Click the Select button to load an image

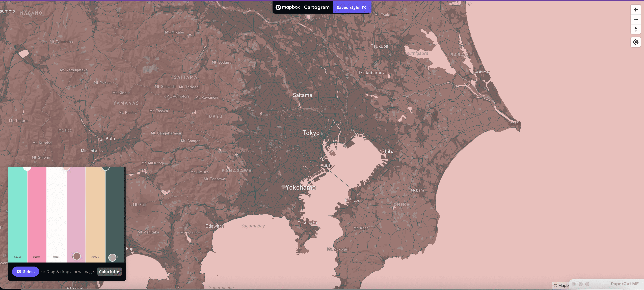pyautogui.click(x=25, y=272)
